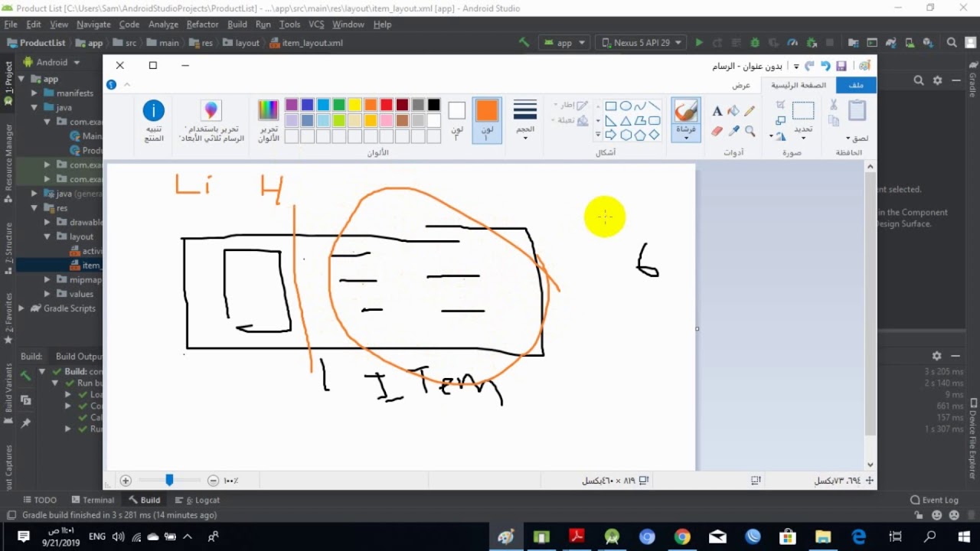Open Paint File tab
This screenshot has width=980, height=551.
pyautogui.click(x=856, y=85)
